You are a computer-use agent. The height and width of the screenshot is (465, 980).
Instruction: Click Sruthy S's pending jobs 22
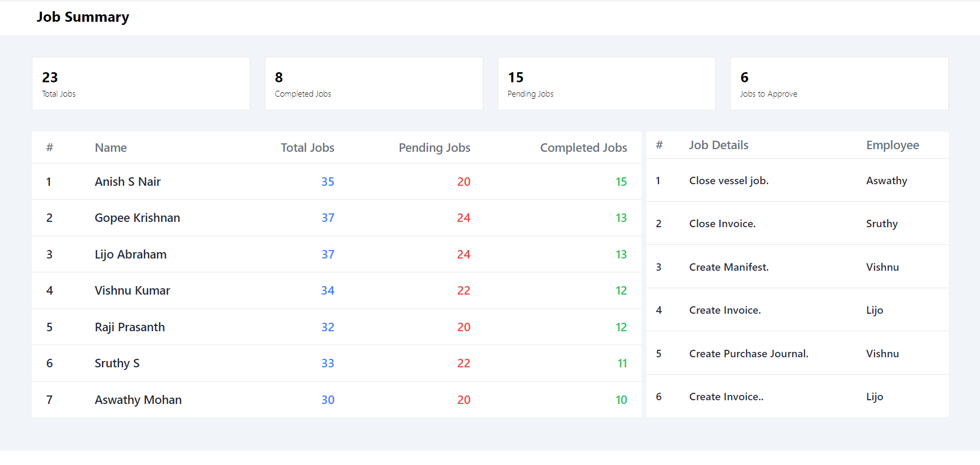click(464, 363)
